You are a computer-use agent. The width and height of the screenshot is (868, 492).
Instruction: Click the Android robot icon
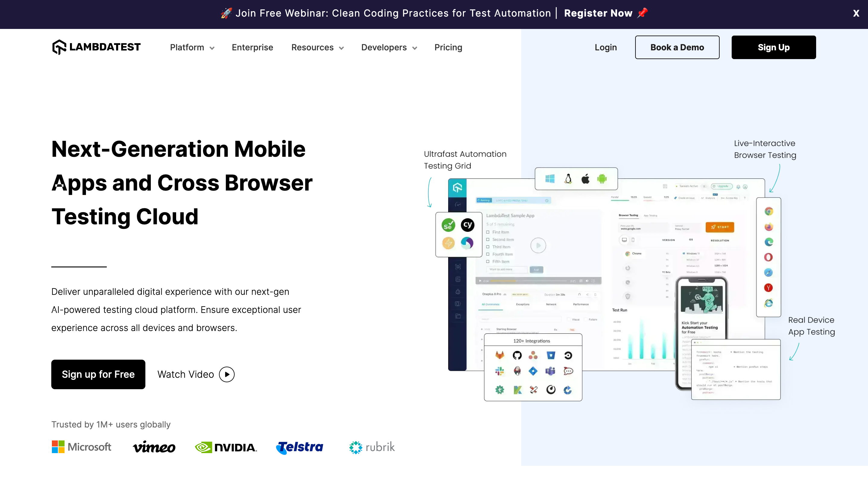pyautogui.click(x=602, y=179)
